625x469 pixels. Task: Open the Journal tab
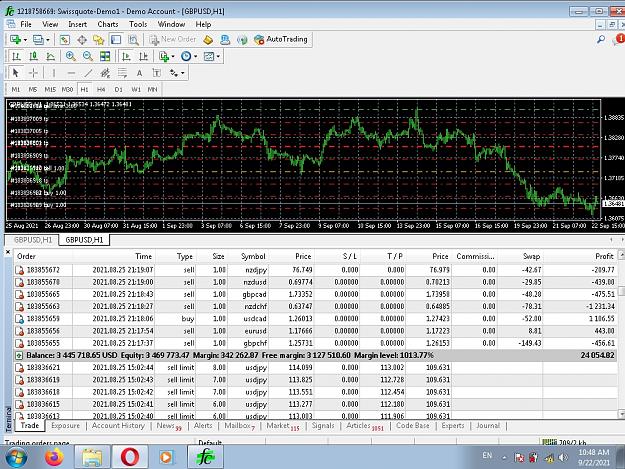click(488, 426)
